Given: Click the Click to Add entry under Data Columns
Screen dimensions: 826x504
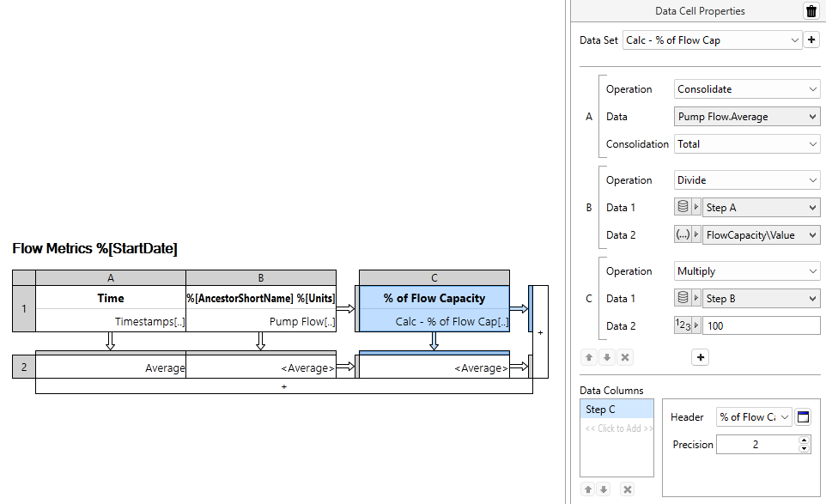Looking at the screenshot, I should (616, 427).
